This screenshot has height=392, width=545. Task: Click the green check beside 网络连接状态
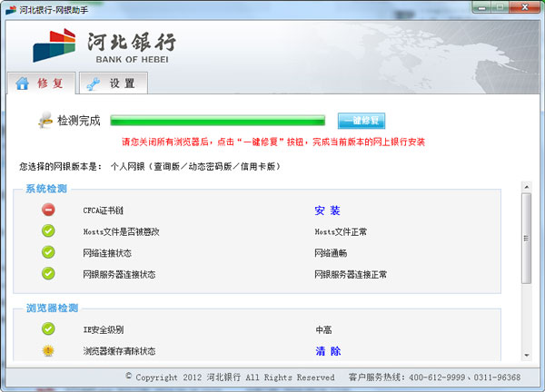click(48, 252)
